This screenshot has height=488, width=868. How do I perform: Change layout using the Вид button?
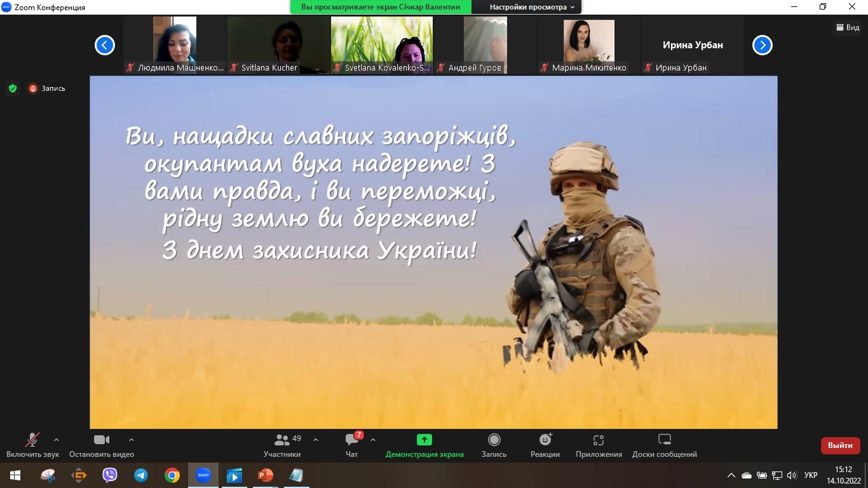(x=848, y=27)
